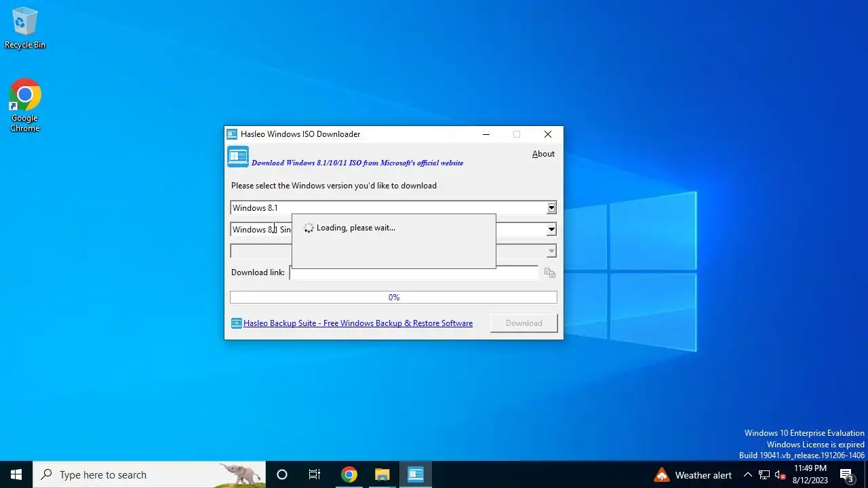Open Hasleo Backup Suite link
Screen dimensions: 868x488
click(358, 323)
